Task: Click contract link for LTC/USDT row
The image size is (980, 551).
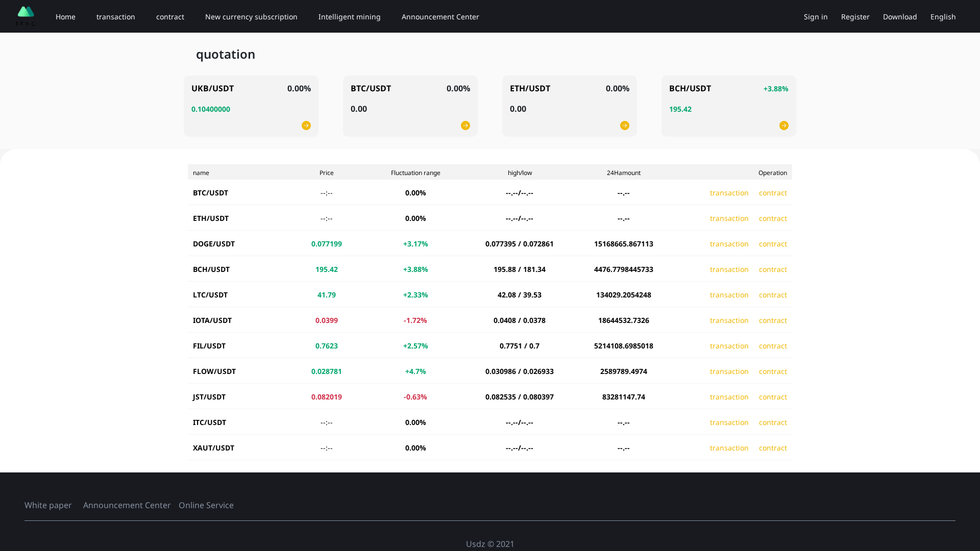Action: tap(773, 295)
